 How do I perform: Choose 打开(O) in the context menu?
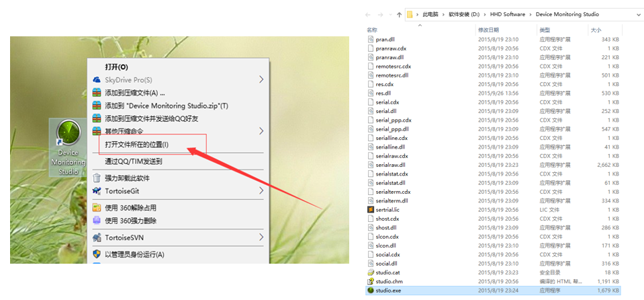[179, 67]
